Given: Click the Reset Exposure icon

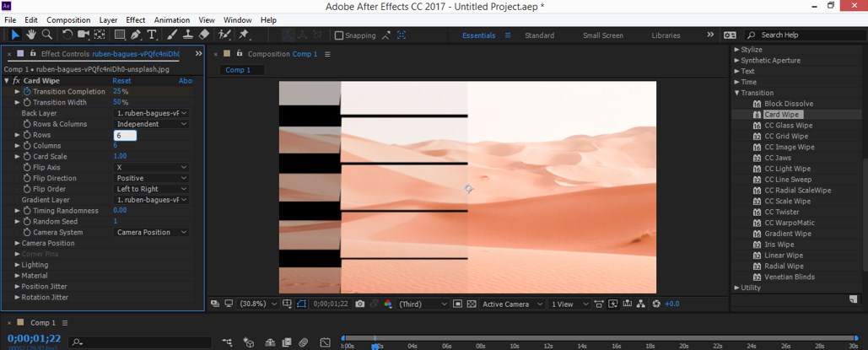Looking at the screenshot, I should pyautogui.click(x=656, y=304).
